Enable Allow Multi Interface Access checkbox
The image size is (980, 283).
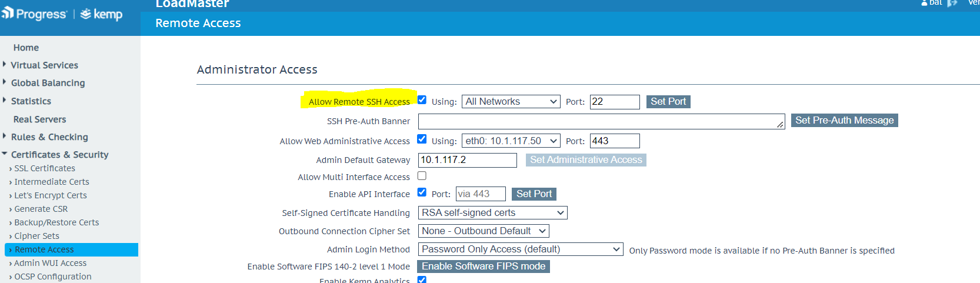point(422,176)
